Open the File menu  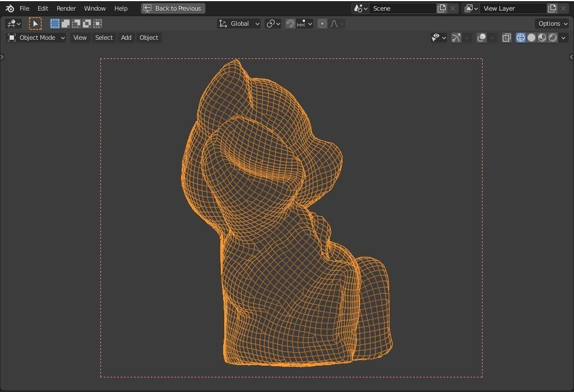tap(25, 8)
